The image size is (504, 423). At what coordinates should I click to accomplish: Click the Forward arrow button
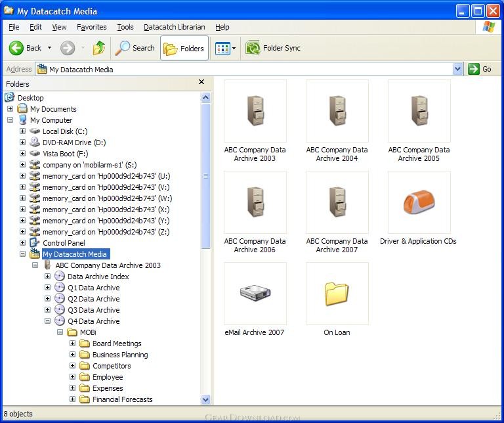[x=68, y=48]
